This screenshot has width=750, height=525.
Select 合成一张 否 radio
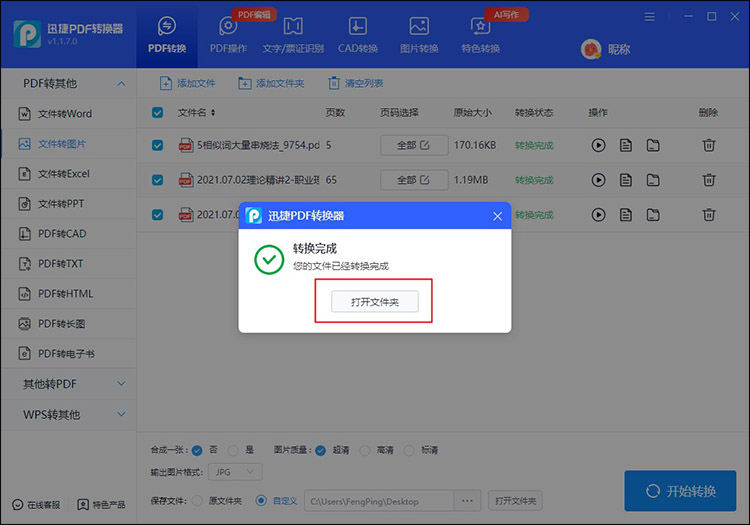click(197, 450)
